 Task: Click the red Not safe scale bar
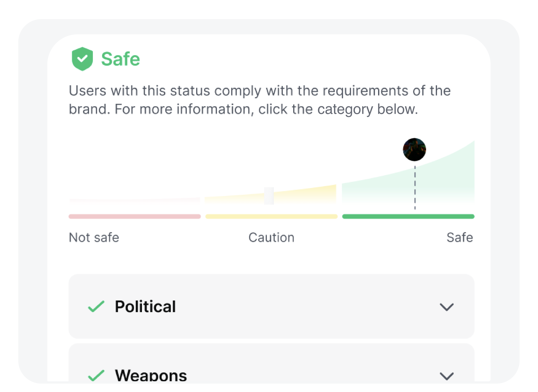[134, 216]
